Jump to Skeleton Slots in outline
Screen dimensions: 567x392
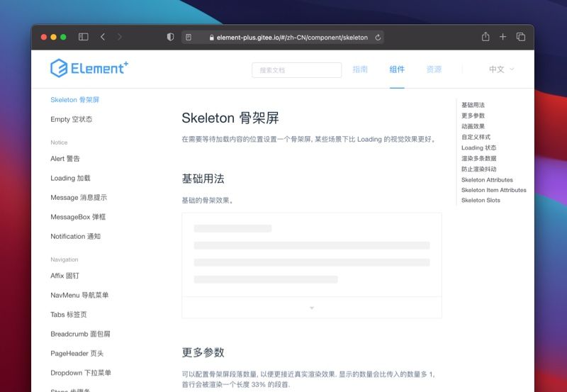(x=481, y=200)
